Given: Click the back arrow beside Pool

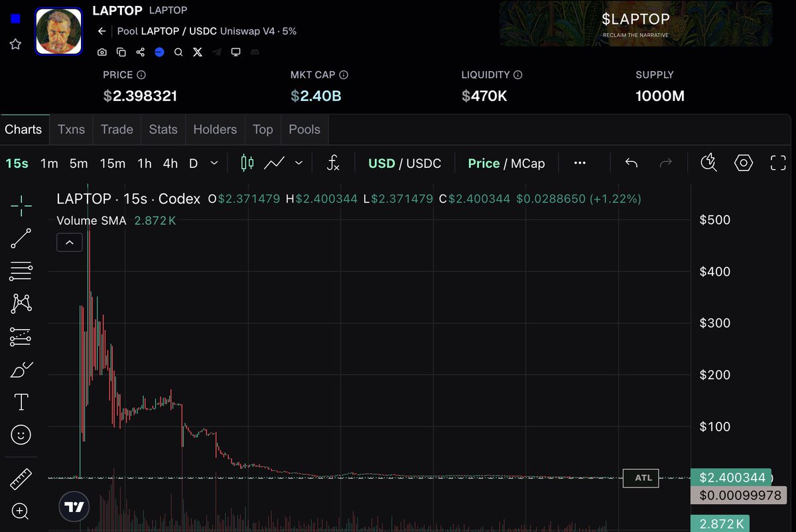Looking at the screenshot, I should (x=102, y=31).
